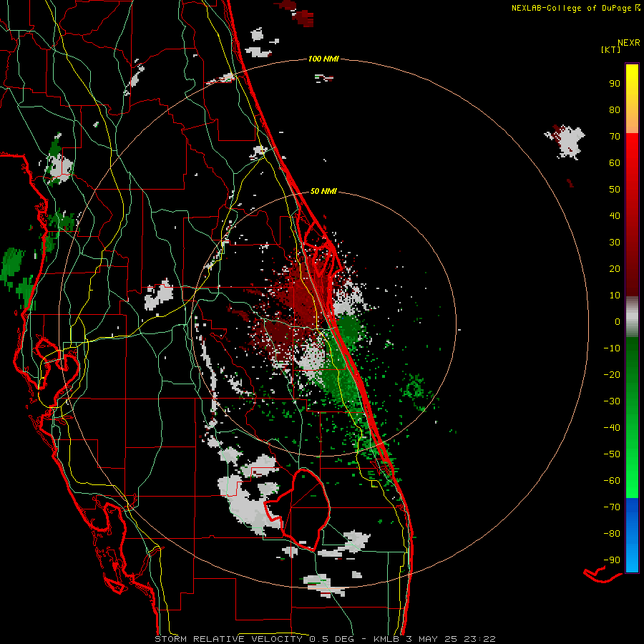Pick the gray zero-velocity segment of the color bar
The width and height of the screenshot is (644, 644).
coord(632,317)
